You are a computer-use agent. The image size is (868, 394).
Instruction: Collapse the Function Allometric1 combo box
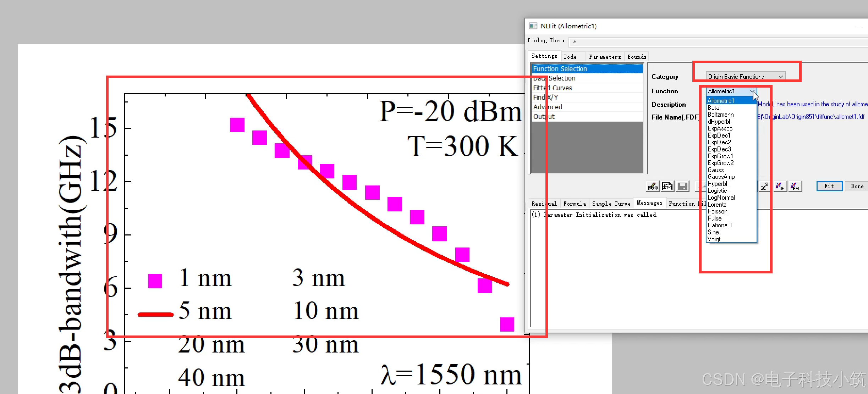click(x=752, y=91)
